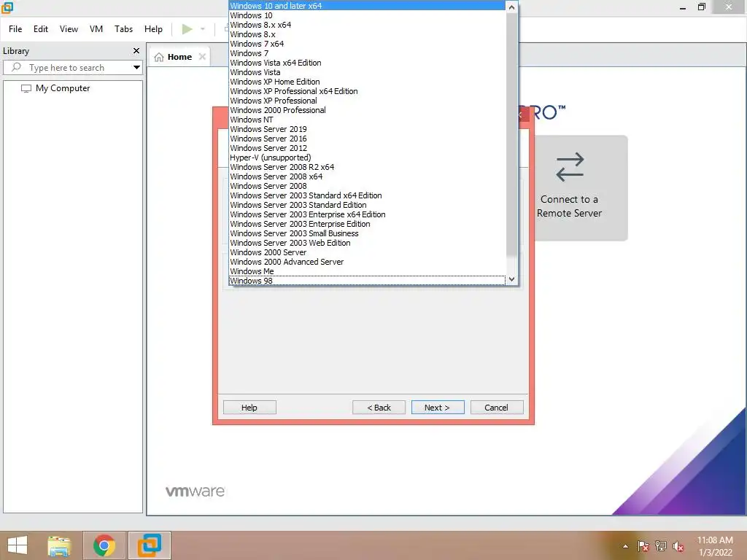This screenshot has height=560, width=747.
Task: Select Windows Server 2003 Small Business
Action: [367, 234]
